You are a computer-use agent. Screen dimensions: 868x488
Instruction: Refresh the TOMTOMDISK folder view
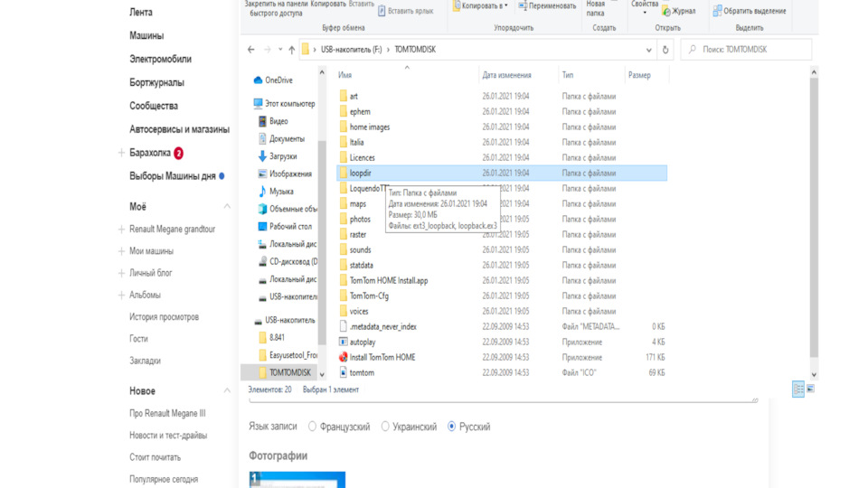point(665,50)
